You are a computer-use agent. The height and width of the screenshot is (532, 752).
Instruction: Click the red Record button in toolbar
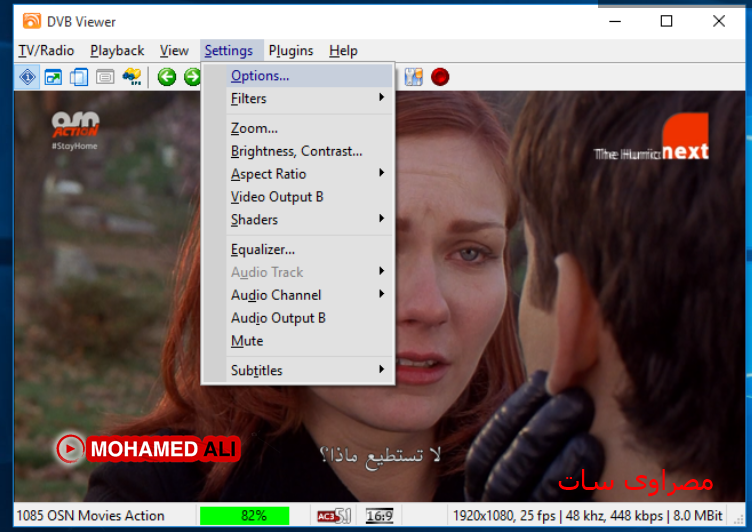point(440,77)
